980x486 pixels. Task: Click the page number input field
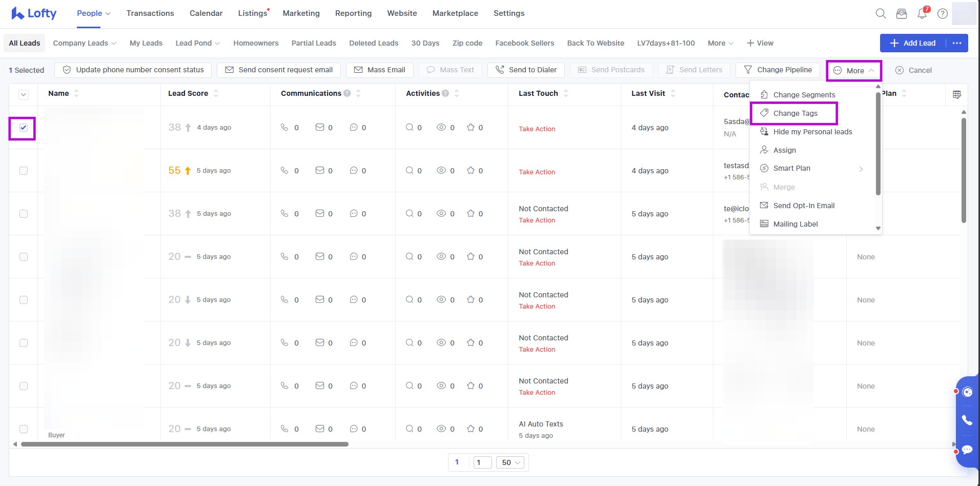click(482, 462)
